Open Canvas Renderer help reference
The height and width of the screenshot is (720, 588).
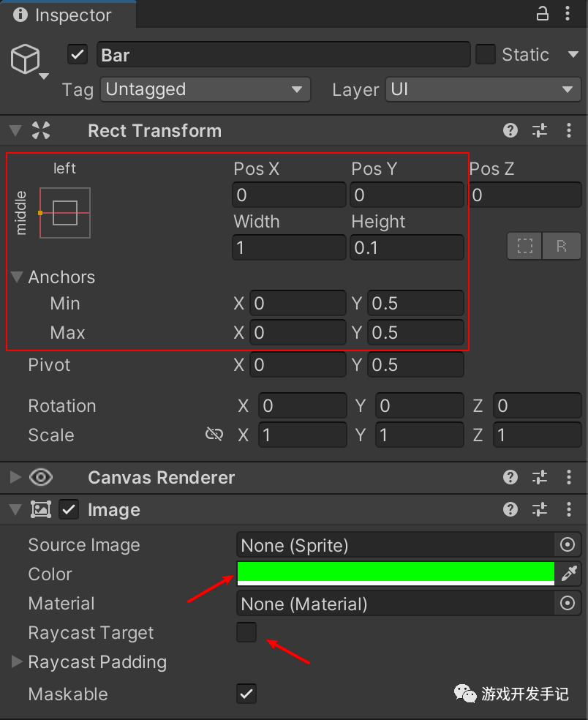[510, 477]
